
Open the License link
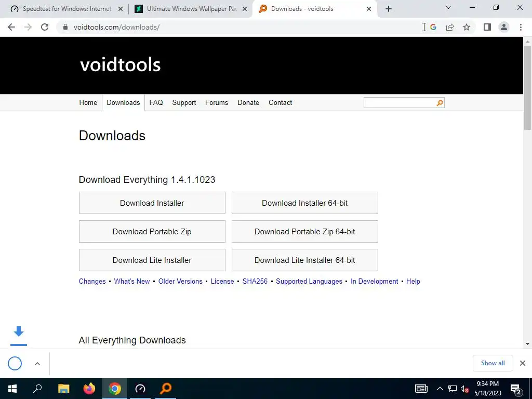[x=222, y=281]
